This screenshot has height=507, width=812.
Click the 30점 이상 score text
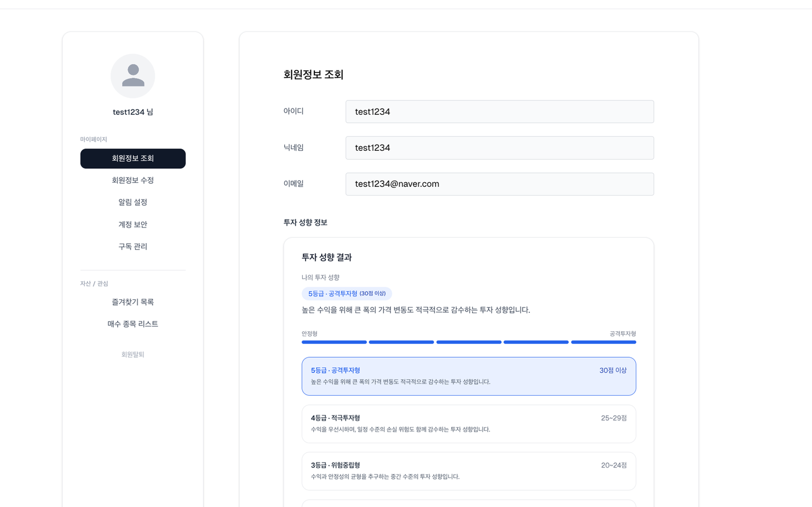[x=613, y=370]
